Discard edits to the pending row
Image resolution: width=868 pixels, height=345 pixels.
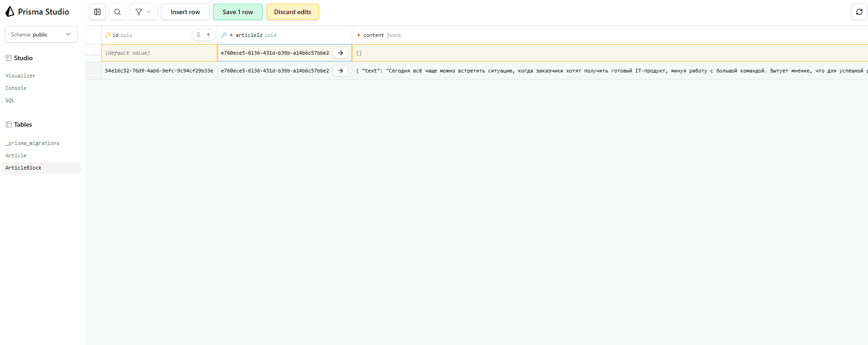coord(292,12)
